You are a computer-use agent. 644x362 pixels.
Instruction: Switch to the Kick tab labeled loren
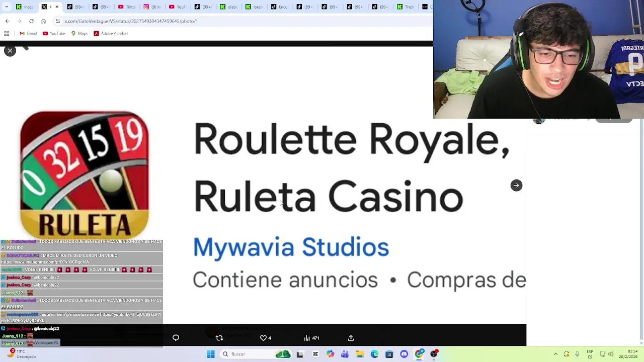254,7
